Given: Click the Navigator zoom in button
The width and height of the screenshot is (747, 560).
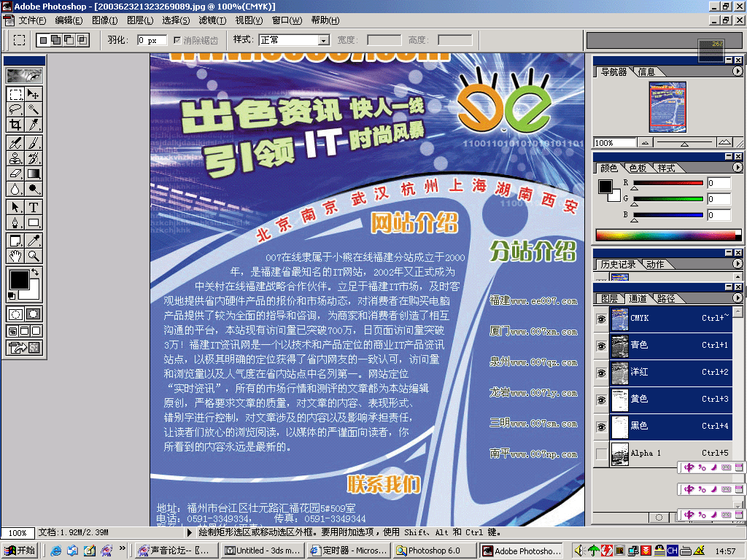Looking at the screenshot, I should pos(724,142).
